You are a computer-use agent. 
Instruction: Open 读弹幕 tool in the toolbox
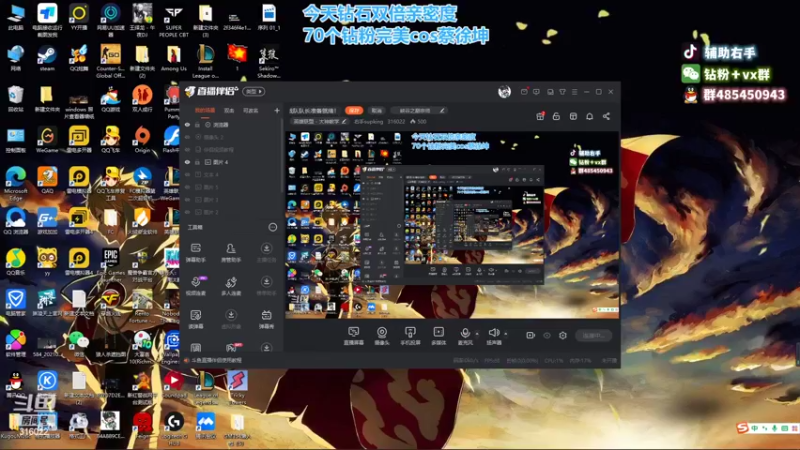[195, 319]
